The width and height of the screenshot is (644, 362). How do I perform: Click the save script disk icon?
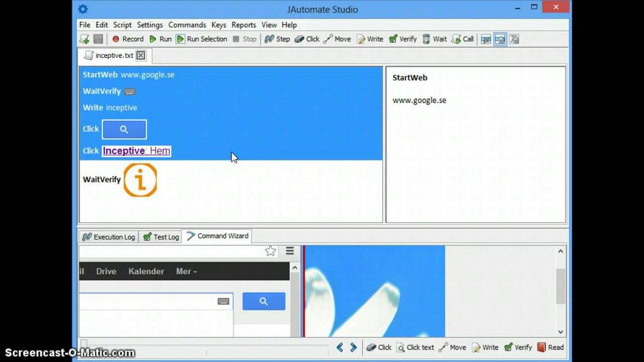click(x=98, y=39)
